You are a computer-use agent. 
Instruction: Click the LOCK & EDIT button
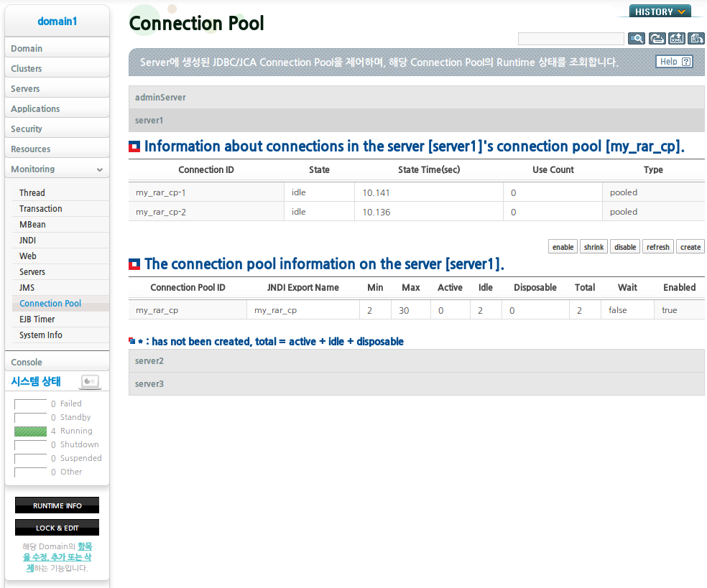coord(57,528)
